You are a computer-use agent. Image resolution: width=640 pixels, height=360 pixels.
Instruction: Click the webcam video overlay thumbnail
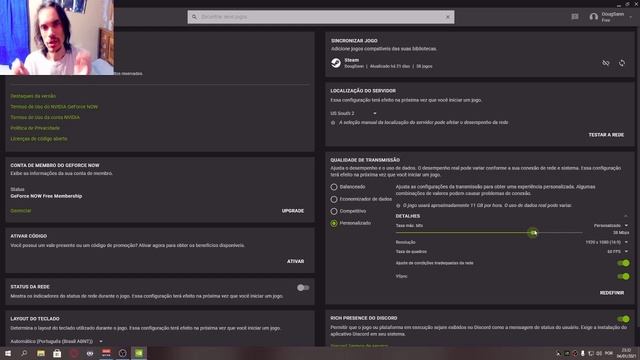(x=57, y=37)
